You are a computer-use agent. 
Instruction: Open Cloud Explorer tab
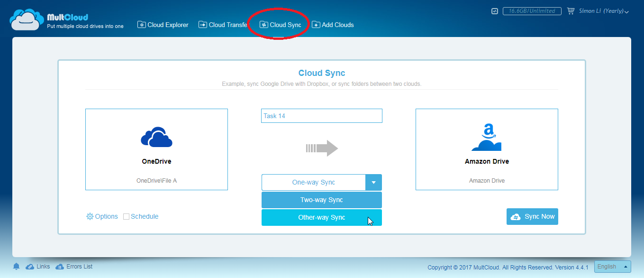point(163,25)
